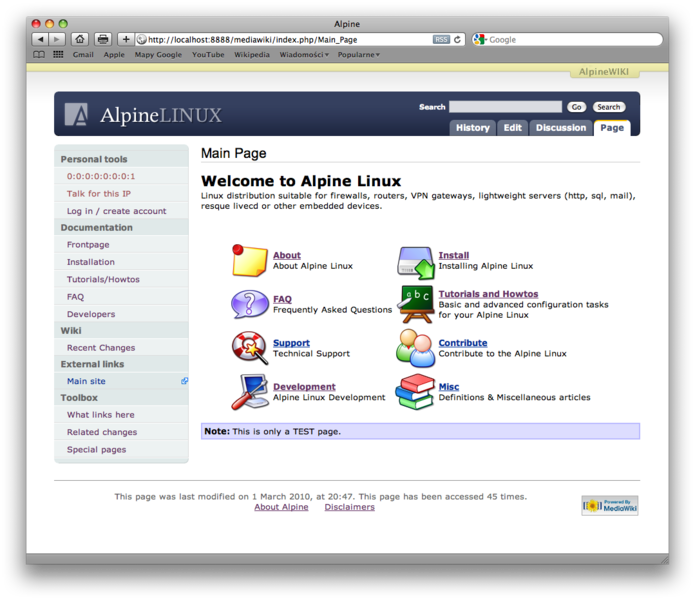Screen dimensions: 695x600
Task: Open the Mapy Google bookmark
Action: (x=158, y=55)
